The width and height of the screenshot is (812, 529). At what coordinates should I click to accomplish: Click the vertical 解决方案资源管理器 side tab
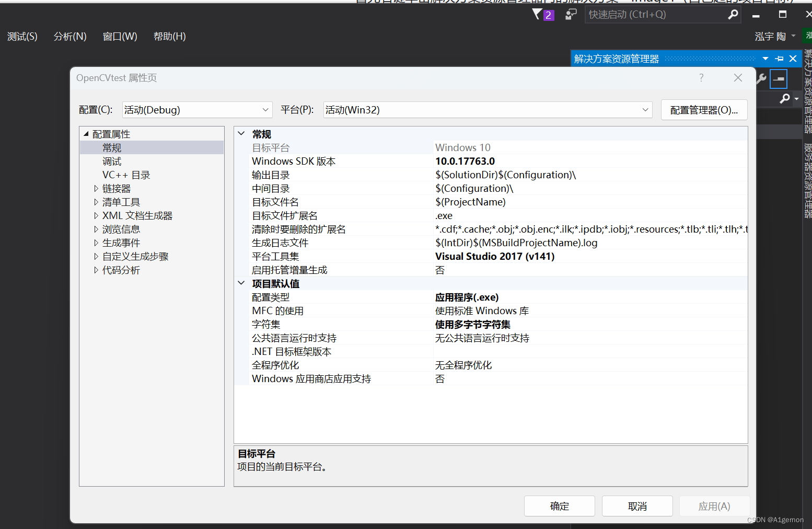click(x=808, y=90)
